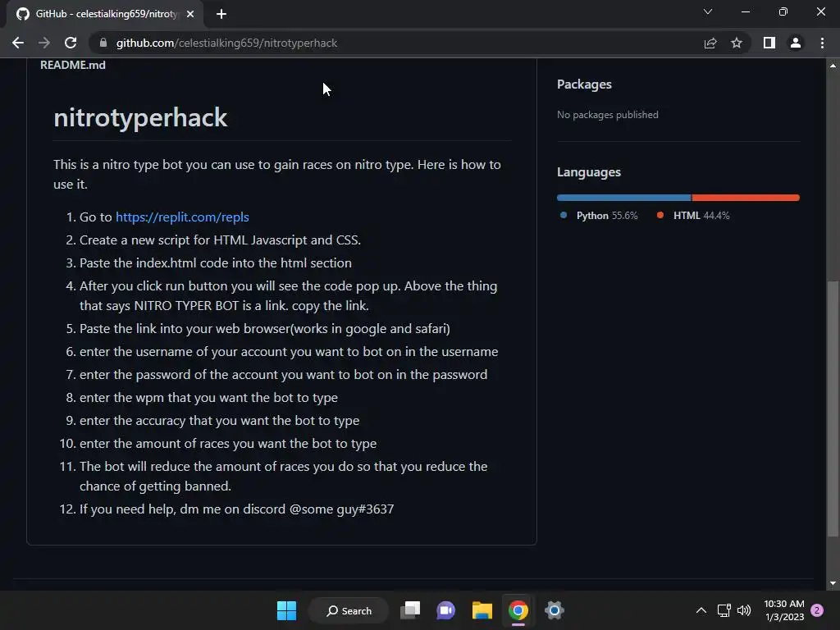Click the address bar URL
Viewport: 840px width, 630px height.
226,43
